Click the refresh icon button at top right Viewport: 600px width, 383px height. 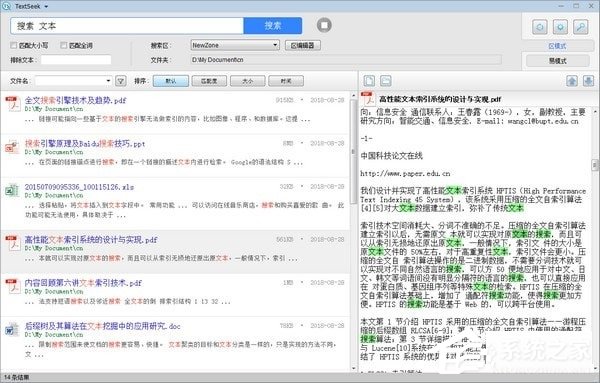coord(540,27)
